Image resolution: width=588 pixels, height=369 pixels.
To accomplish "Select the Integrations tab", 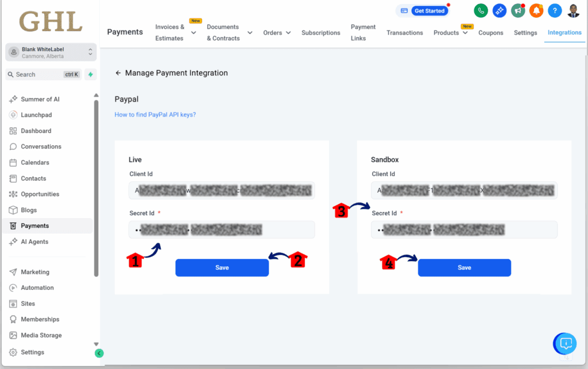I will pos(564,33).
